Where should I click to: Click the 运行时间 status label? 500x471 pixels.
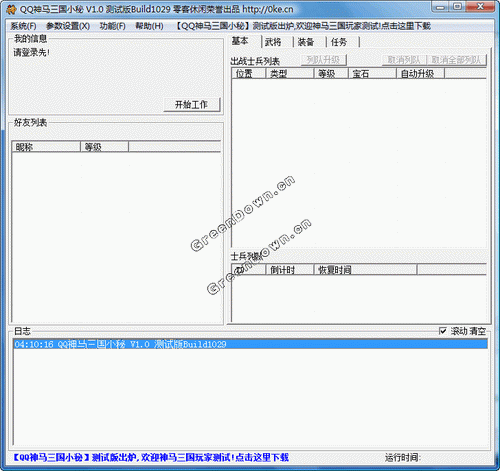pos(403,457)
